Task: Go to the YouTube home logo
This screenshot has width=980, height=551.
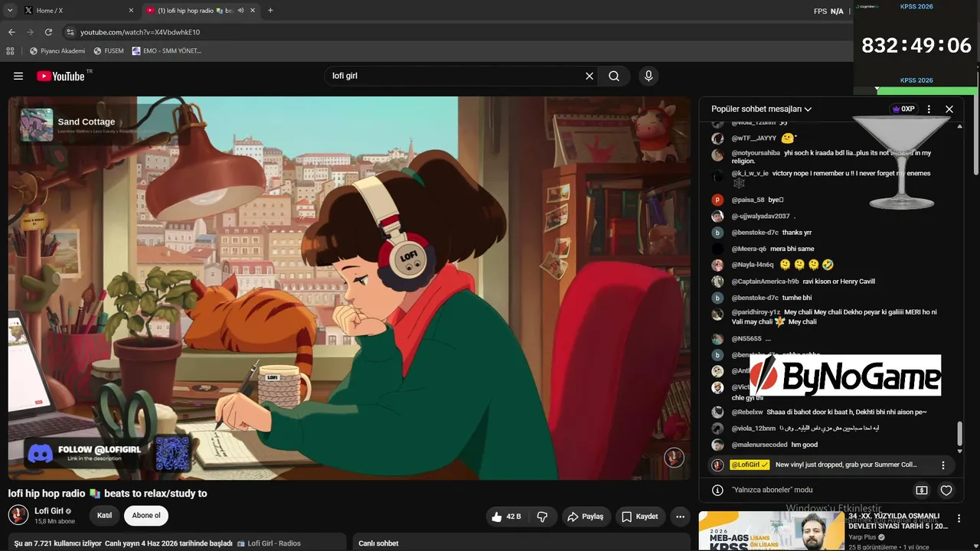Action: (x=61, y=76)
